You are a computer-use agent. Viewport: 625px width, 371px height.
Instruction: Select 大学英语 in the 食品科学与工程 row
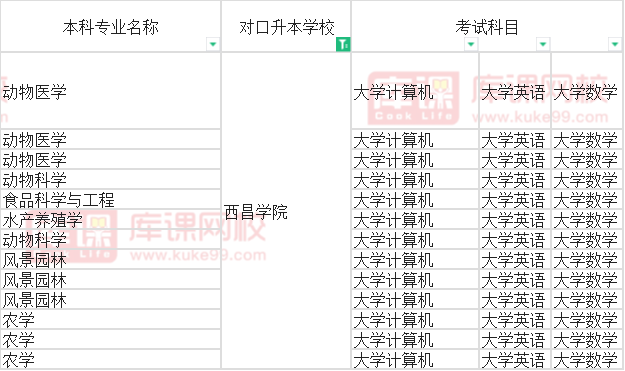click(x=515, y=199)
